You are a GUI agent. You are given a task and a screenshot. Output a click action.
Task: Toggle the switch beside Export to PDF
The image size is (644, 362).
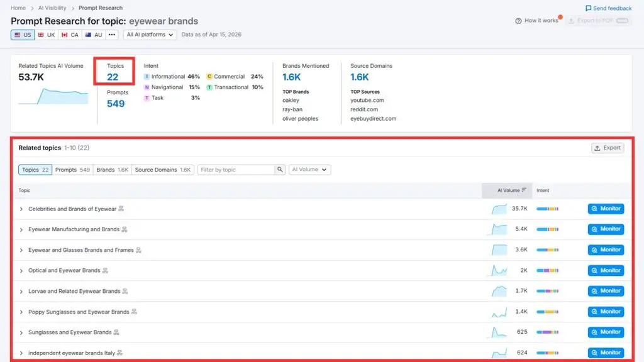click(622, 21)
